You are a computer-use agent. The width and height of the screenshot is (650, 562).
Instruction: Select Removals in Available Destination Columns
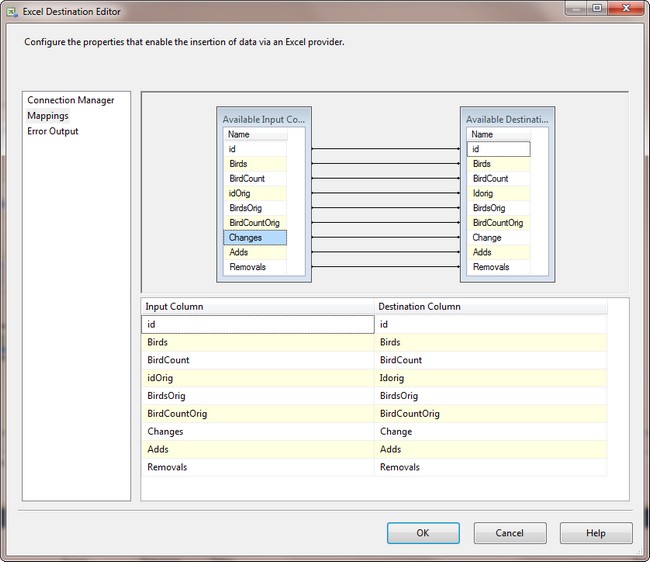(499, 267)
